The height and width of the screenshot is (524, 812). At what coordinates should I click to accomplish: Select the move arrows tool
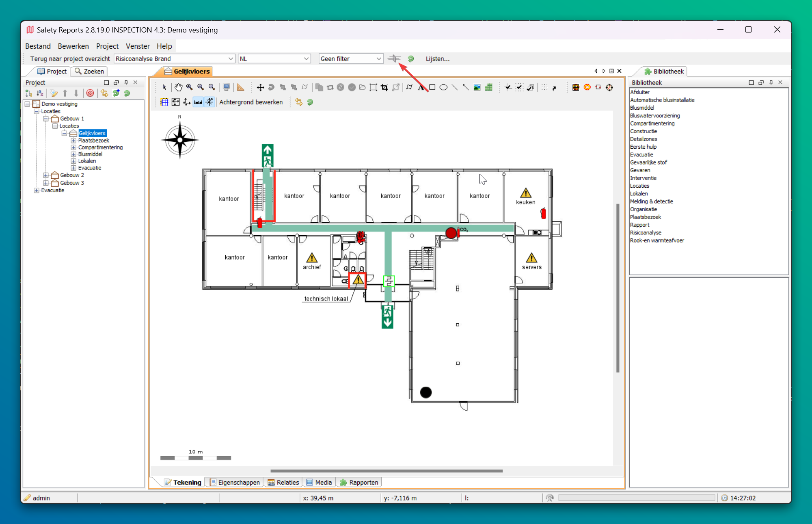260,87
